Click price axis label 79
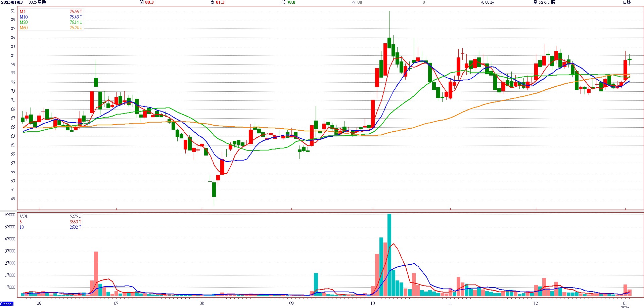The height and width of the screenshot is (308, 644). pos(13,64)
